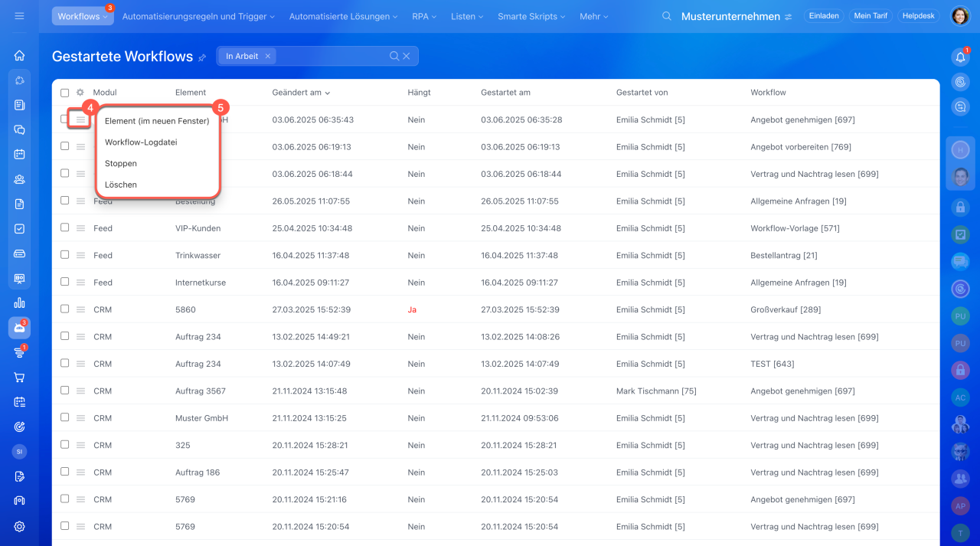
Task: Tick checkbox for Bestellung row
Action: pyautogui.click(x=64, y=201)
